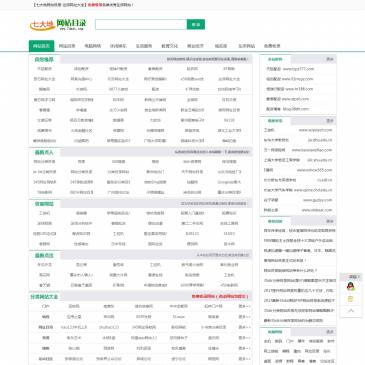Open the 生活服务 navigation tab
This screenshot has width=365, height=365.
click(x=144, y=46)
